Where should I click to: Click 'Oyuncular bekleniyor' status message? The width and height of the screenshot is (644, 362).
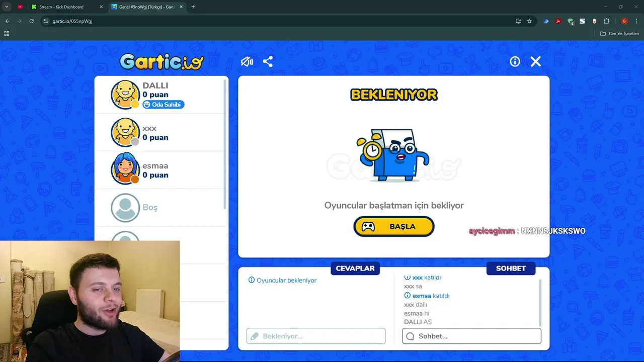[x=282, y=280]
